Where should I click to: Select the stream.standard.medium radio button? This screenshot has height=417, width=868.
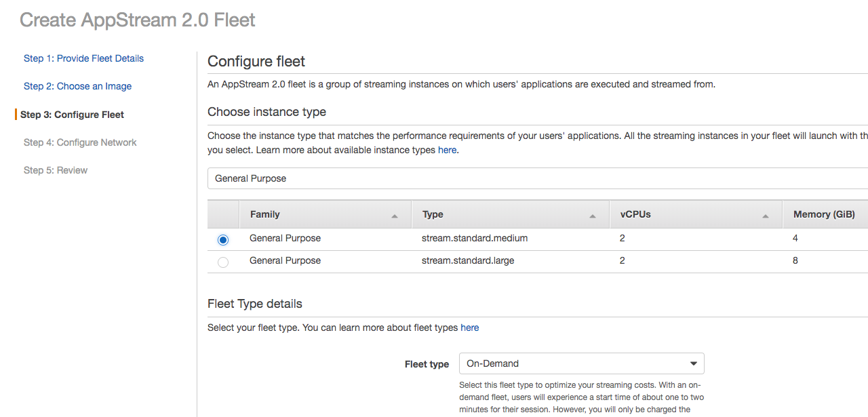223,239
